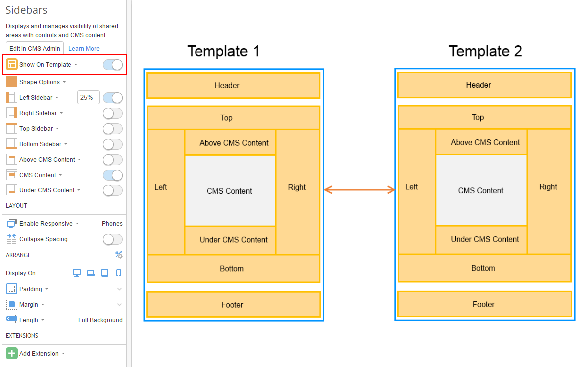This screenshot has width=588, height=367.
Task: Turn on the Right Sidebar toggle
Action: coord(112,113)
